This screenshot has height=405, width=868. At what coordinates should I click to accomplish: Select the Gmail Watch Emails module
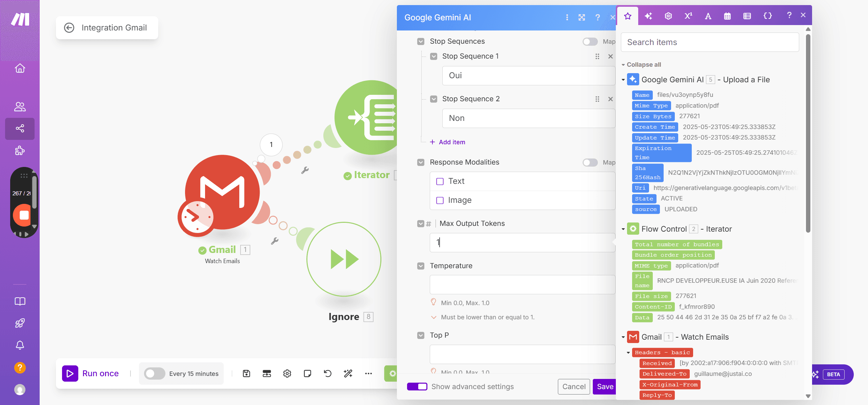[222, 192]
